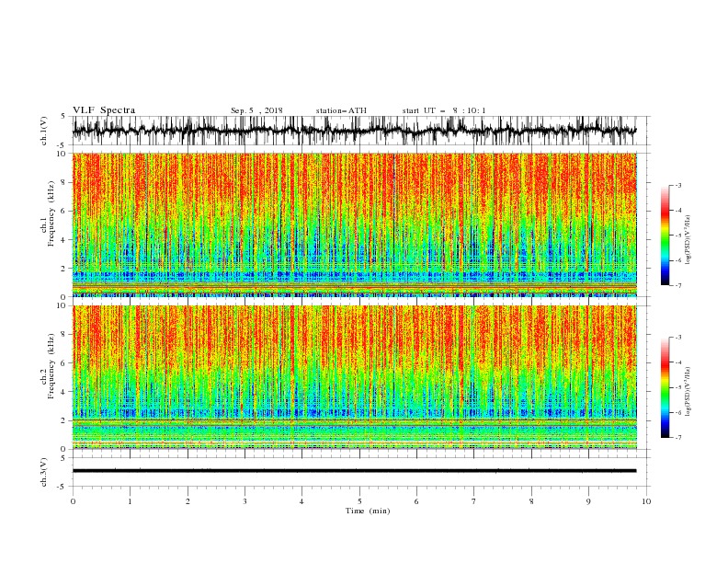Click time axis tick label "3"

245,501
